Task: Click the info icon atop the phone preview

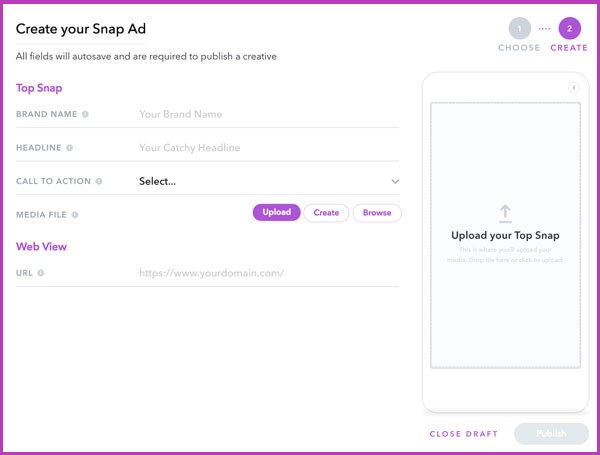Action: [574, 88]
